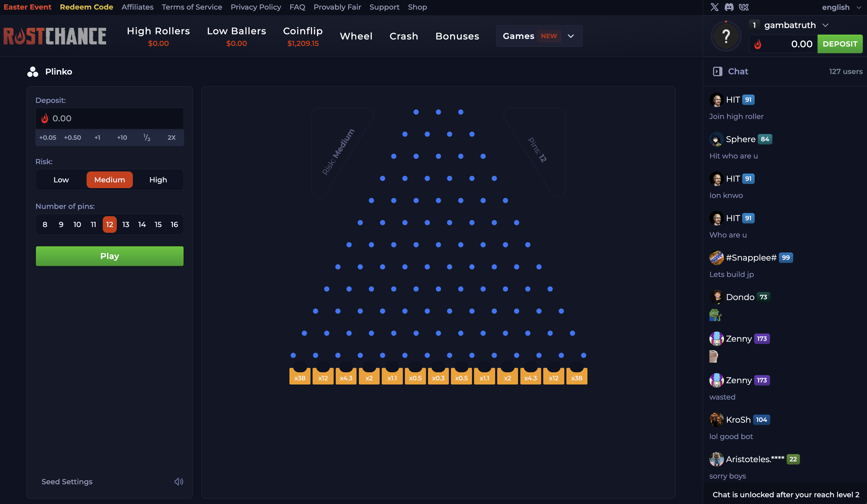Open the FAQ link

[x=297, y=7]
